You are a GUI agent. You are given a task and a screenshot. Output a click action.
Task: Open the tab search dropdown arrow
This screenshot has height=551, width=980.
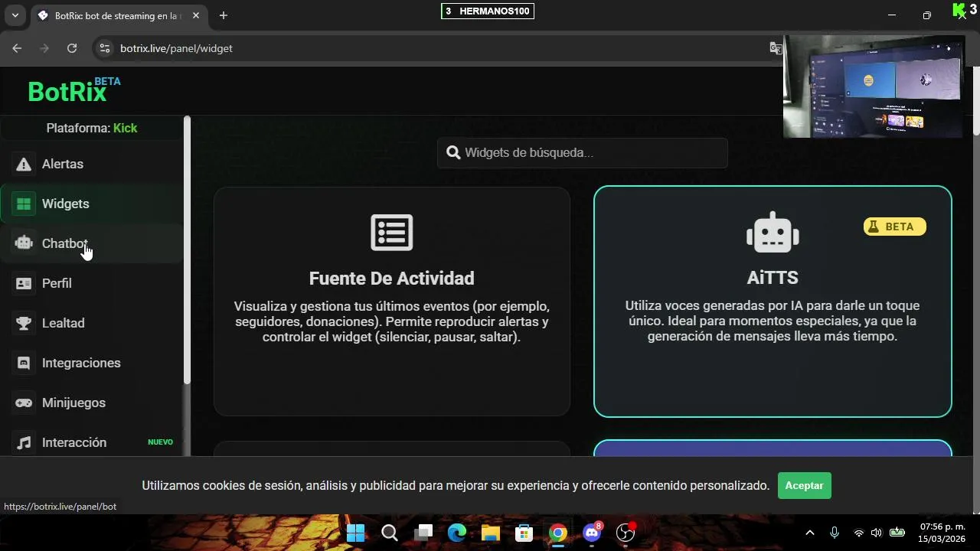15,15
